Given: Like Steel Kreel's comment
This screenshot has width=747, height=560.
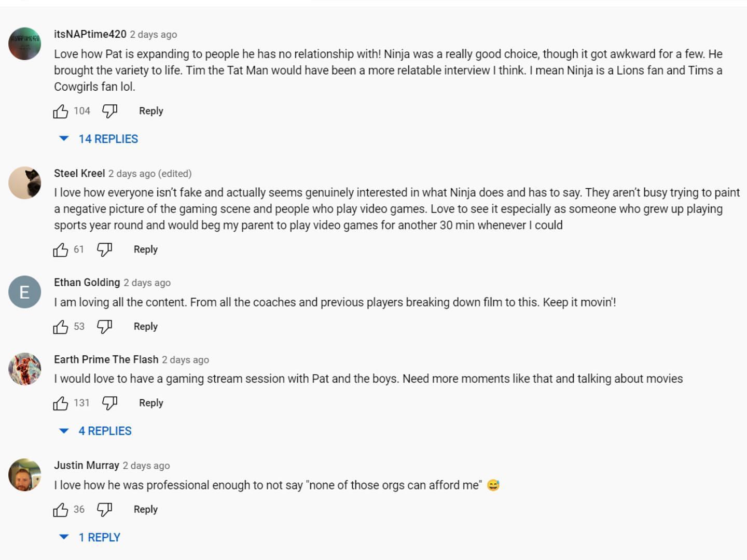Looking at the screenshot, I should point(61,250).
